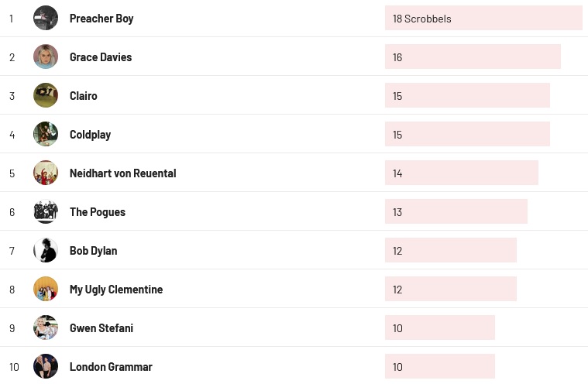Click the Clairo artist name
Screen dimensions: 588x384
84,96
